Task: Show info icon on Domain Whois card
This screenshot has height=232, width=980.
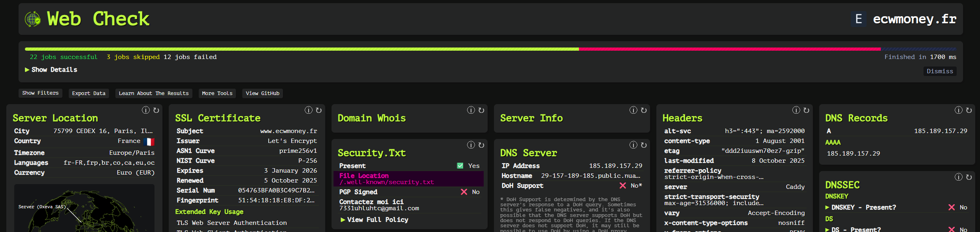Action: [x=471, y=110]
